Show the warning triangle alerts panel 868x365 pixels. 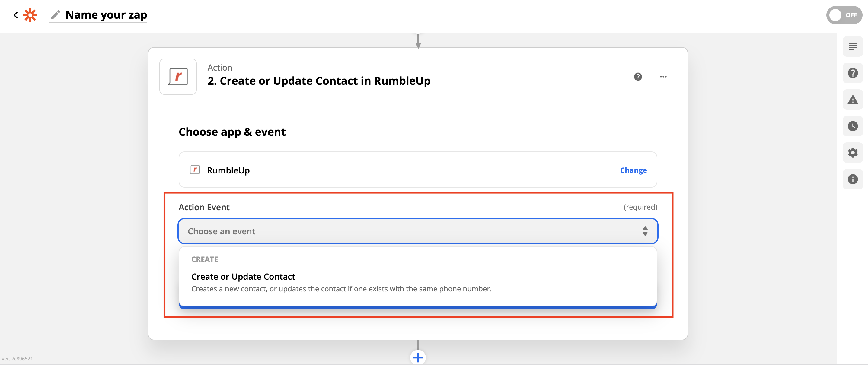(x=853, y=100)
